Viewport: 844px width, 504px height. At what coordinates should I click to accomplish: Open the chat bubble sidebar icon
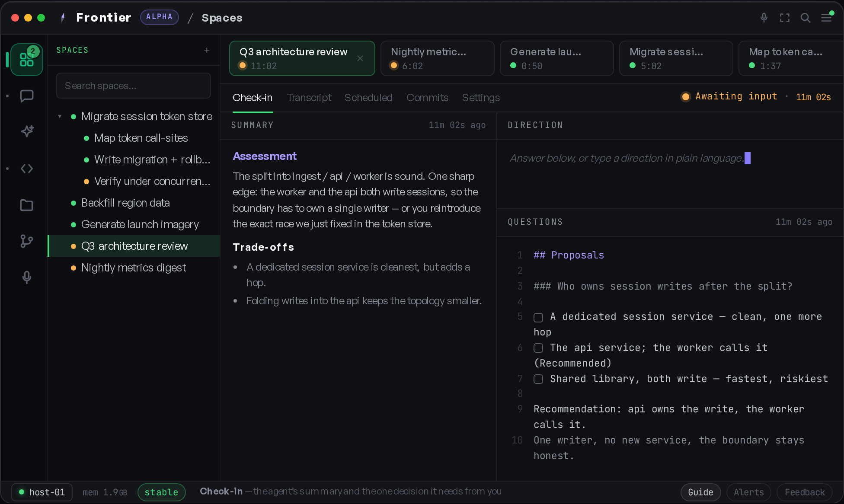(27, 96)
